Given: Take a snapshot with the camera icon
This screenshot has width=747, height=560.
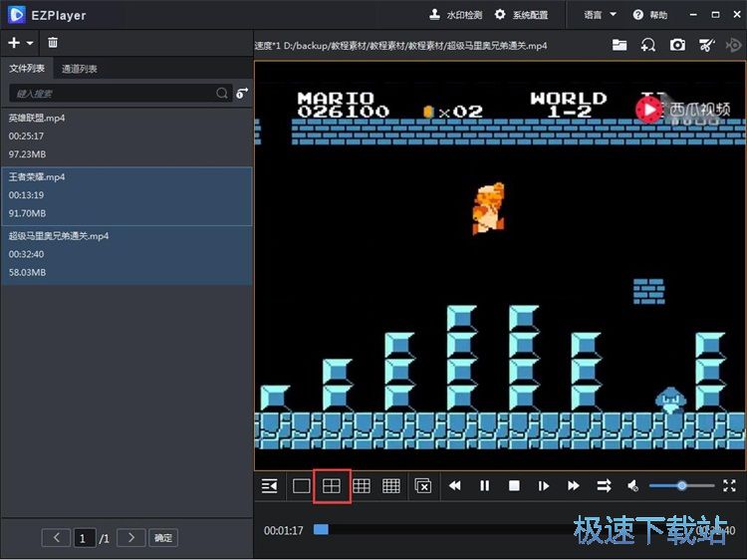Looking at the screenshot, I should tap(677, 45).
